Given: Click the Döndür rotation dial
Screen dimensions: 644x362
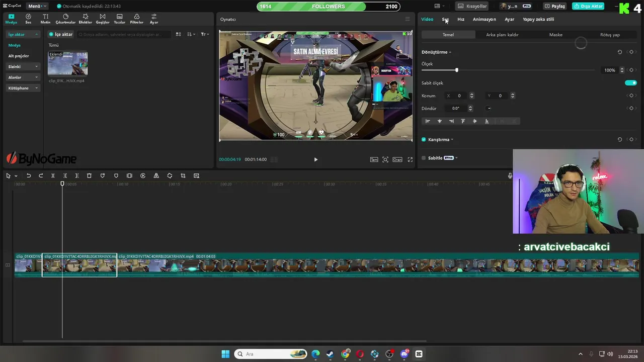Looking at the screenshot, I should tap(489, 108).
